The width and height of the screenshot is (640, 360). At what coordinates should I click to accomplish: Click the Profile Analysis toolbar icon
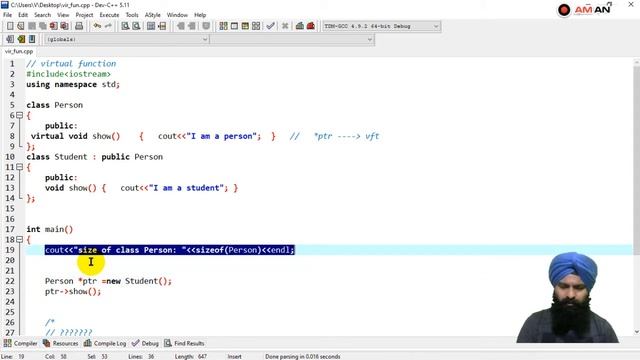click(300, 26)
